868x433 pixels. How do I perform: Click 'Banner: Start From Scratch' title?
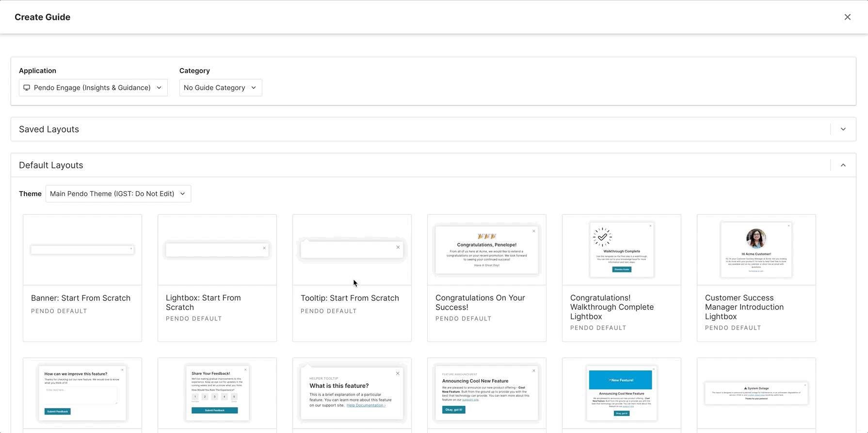tap(80, 298)
